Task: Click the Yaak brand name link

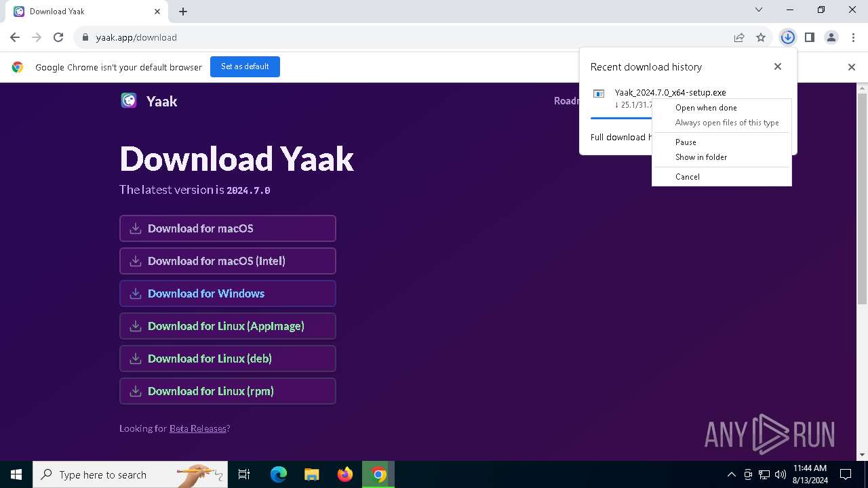Action: click(162, 101)
